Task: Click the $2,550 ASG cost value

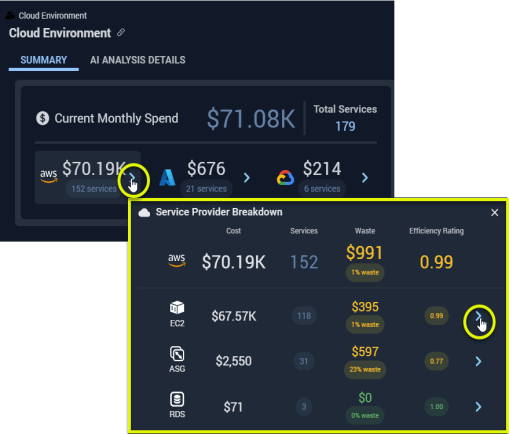Action: tap(233, 361)
